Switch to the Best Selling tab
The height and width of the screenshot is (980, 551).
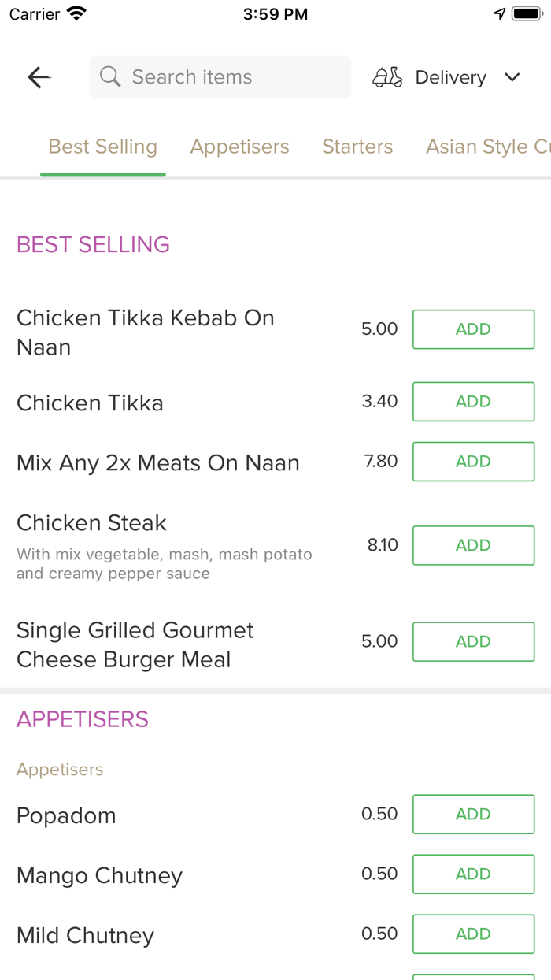coord(103,147)
